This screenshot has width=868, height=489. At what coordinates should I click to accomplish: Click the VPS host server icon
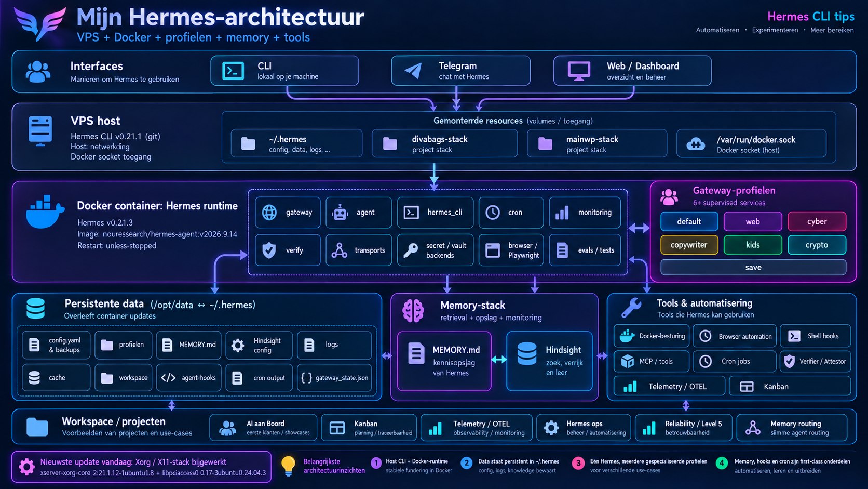40,130
